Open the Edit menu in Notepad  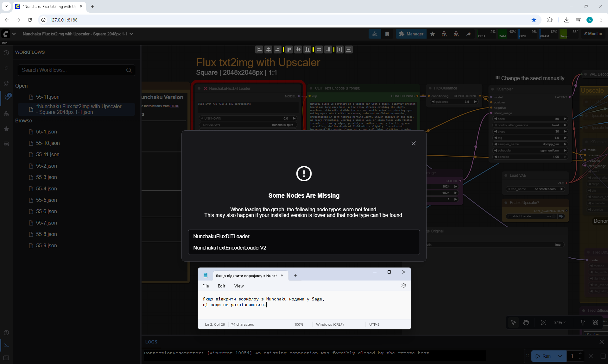coord(221,286)
